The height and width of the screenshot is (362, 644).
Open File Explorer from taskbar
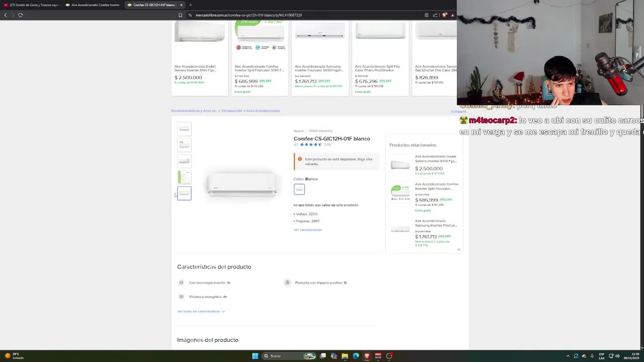click(345, 356)
